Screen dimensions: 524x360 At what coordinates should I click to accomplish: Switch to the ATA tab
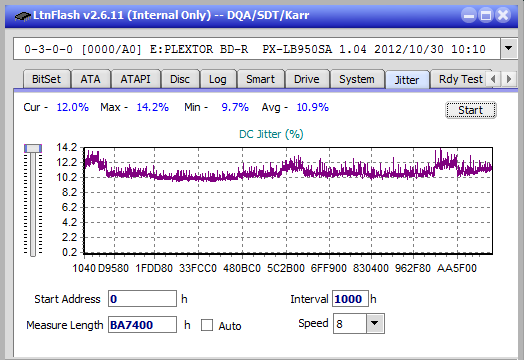[x=91, y=79]
